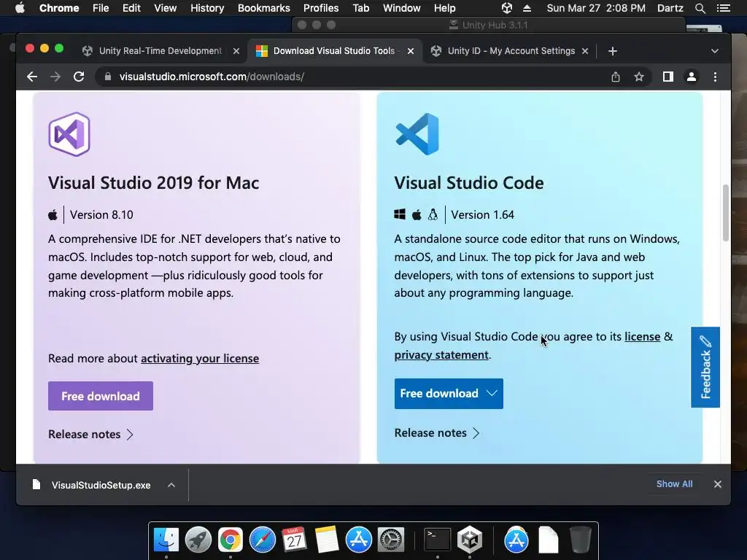
Task: Open Safari from the Dock
Action: coord(263,540)
